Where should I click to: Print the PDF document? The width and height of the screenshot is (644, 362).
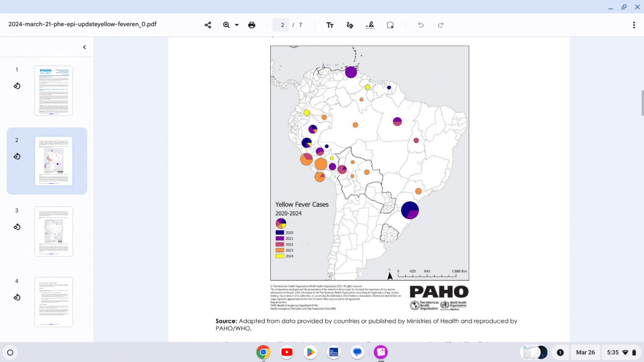tap(252, 25)
